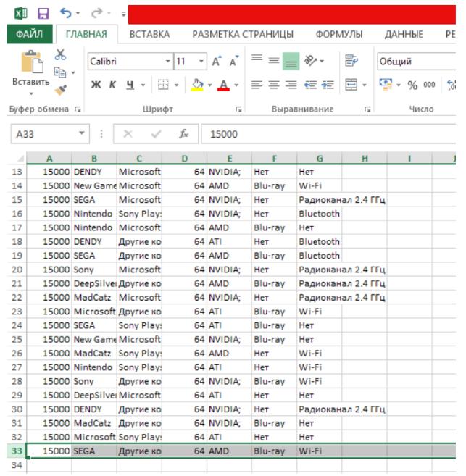
Task: Open the РАЗМЕТКА СТРАНИЦЫ tab
Action: tap(243, 34)
